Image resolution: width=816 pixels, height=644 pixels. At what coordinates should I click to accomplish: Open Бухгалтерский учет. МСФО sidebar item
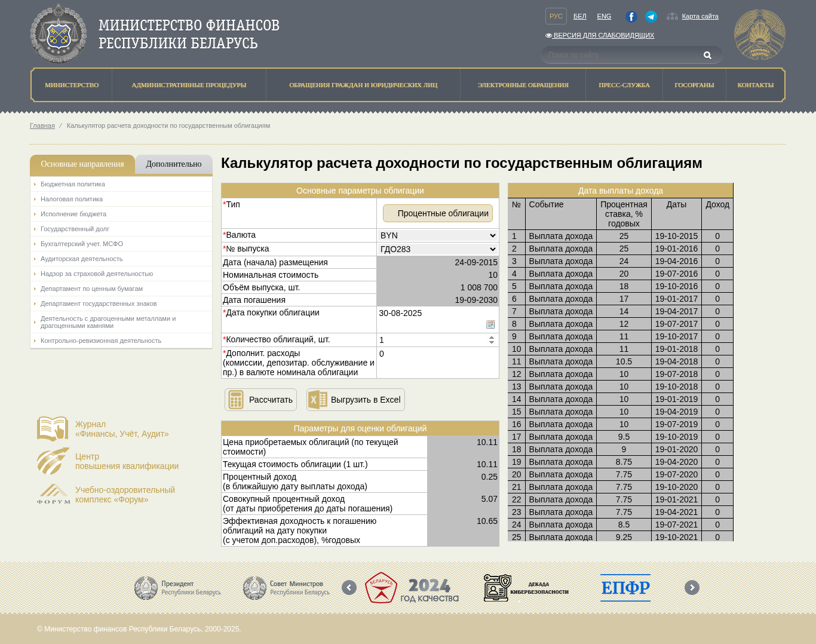coord(121,244)
